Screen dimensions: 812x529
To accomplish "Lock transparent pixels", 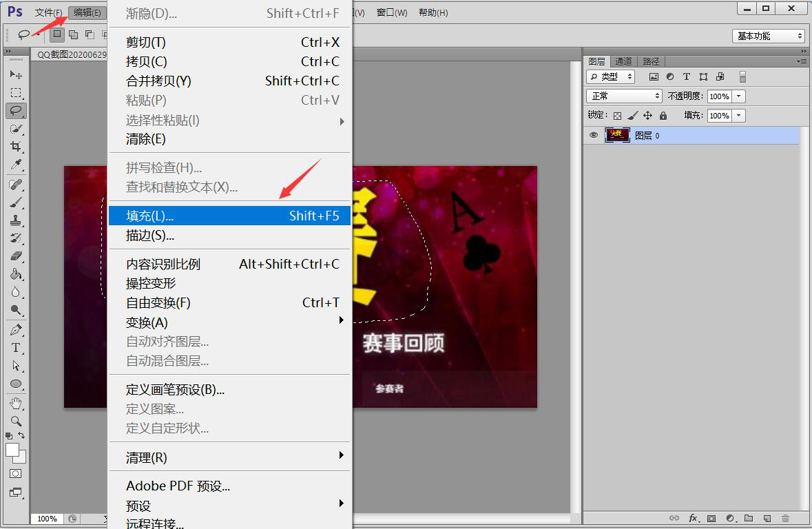I will pyautogui.click(x=617, y=116).
